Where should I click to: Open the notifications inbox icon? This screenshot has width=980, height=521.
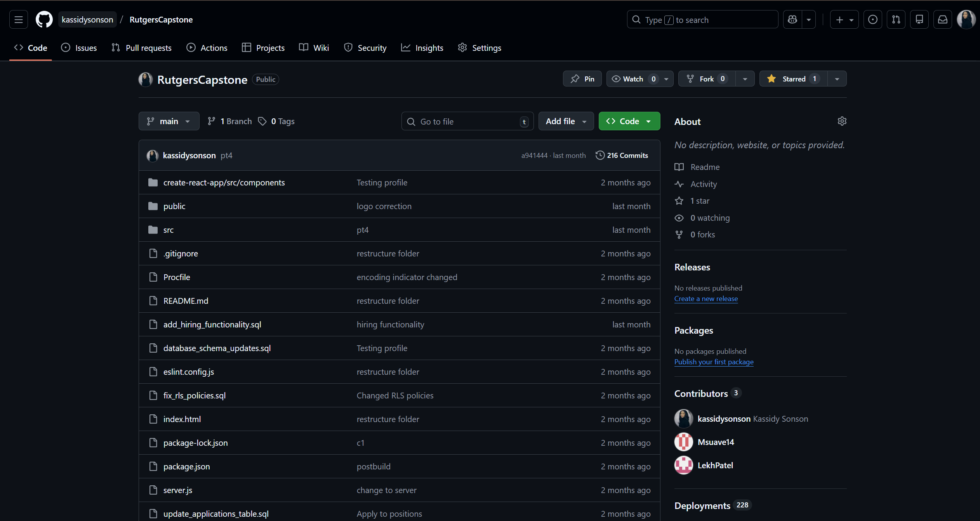[942, 19]
